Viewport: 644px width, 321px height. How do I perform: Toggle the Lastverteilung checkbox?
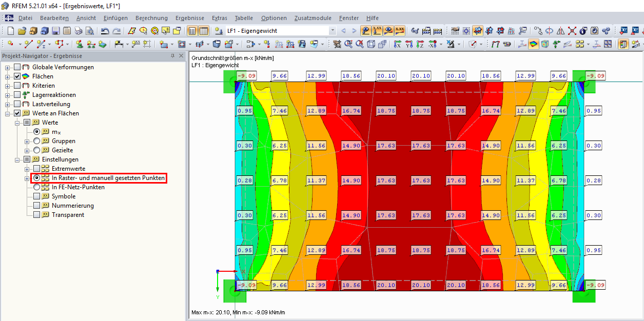(x=17, y=104)
